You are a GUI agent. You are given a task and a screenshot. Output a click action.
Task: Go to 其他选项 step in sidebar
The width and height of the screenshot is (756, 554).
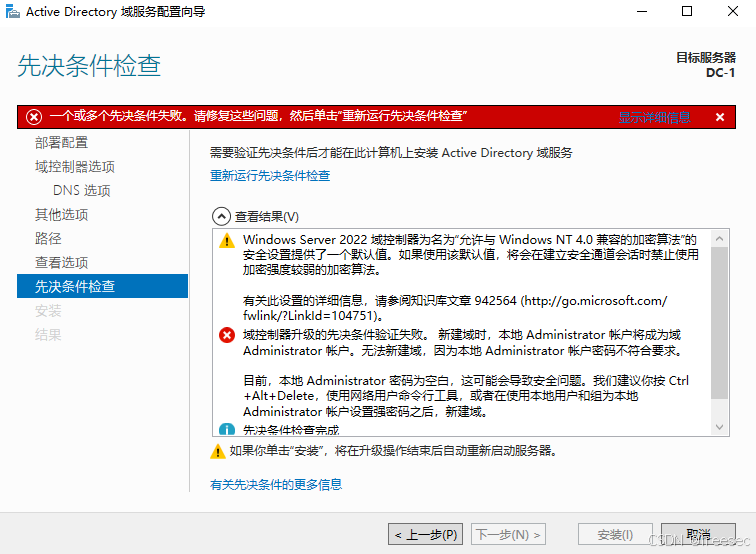tap(61, 215)
